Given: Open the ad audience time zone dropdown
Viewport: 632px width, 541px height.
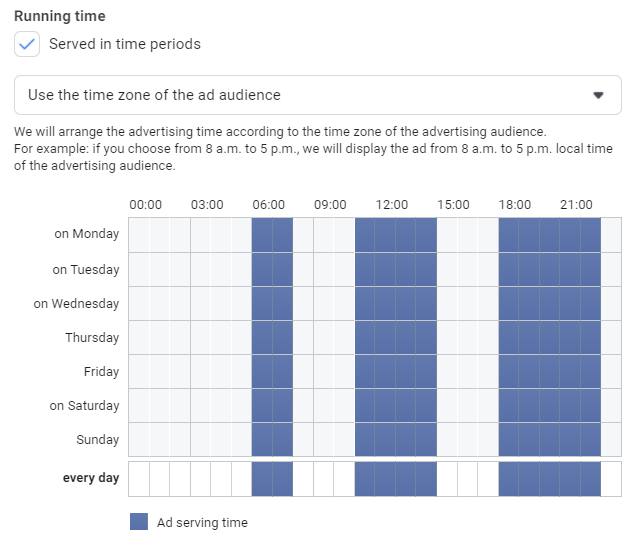Looking at the screenshot, I should (318, 95).
